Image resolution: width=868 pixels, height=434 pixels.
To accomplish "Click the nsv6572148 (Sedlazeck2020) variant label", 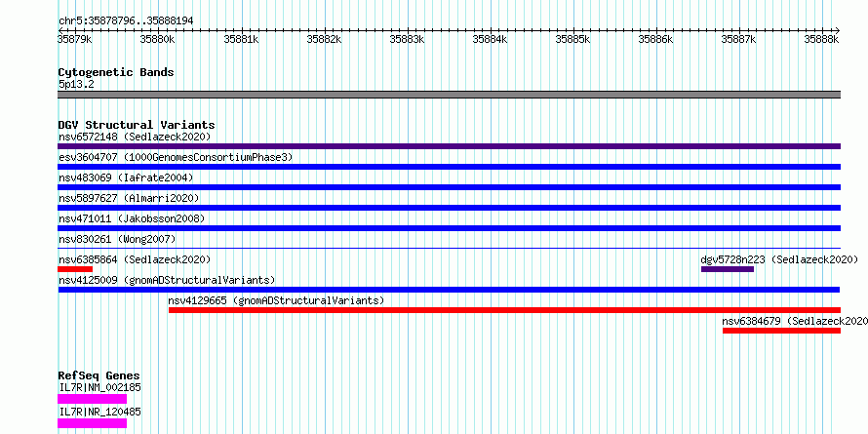I will [x=135, y=137].
